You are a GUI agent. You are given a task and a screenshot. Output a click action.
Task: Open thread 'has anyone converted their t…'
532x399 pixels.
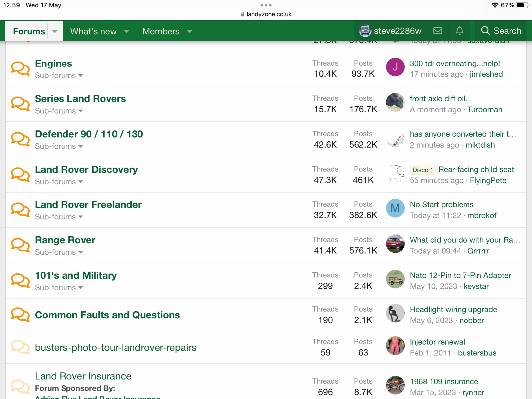[x=463, y=134]
